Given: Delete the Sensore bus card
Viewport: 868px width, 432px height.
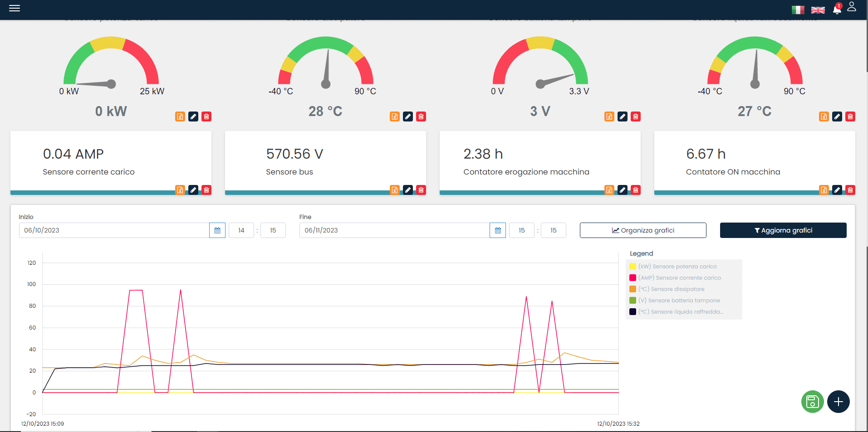Looking at the screenshot, I should 421,190.
